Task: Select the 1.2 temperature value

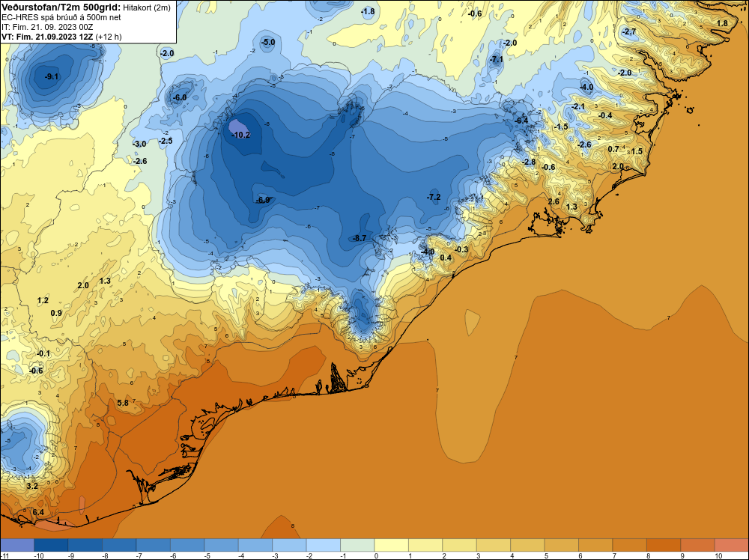Action: point(43,300)
